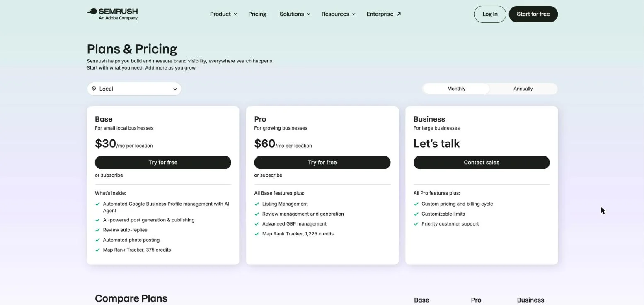Contact sales for Business plan
The width and height of the screenshot is (644, 305).
482,163
